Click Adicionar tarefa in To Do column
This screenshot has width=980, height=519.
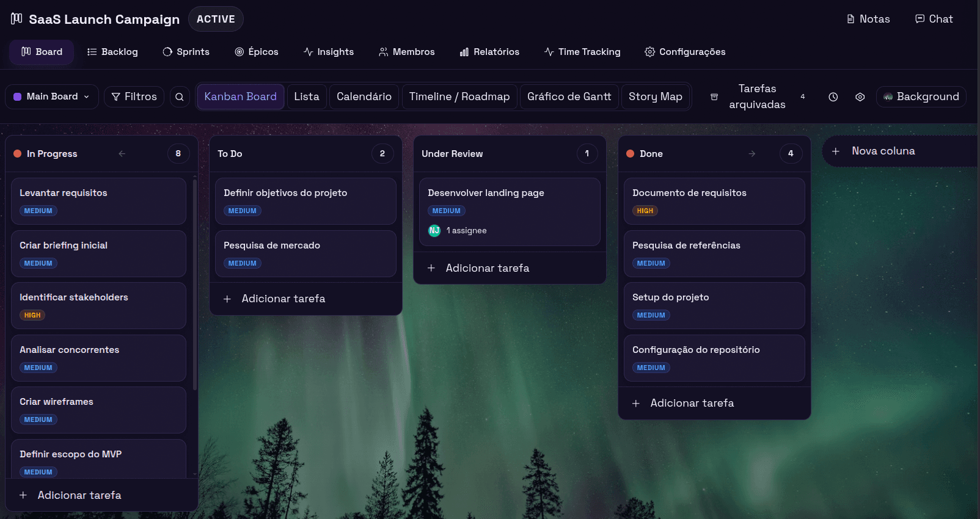pyautogui.click(x=305, y=299)
